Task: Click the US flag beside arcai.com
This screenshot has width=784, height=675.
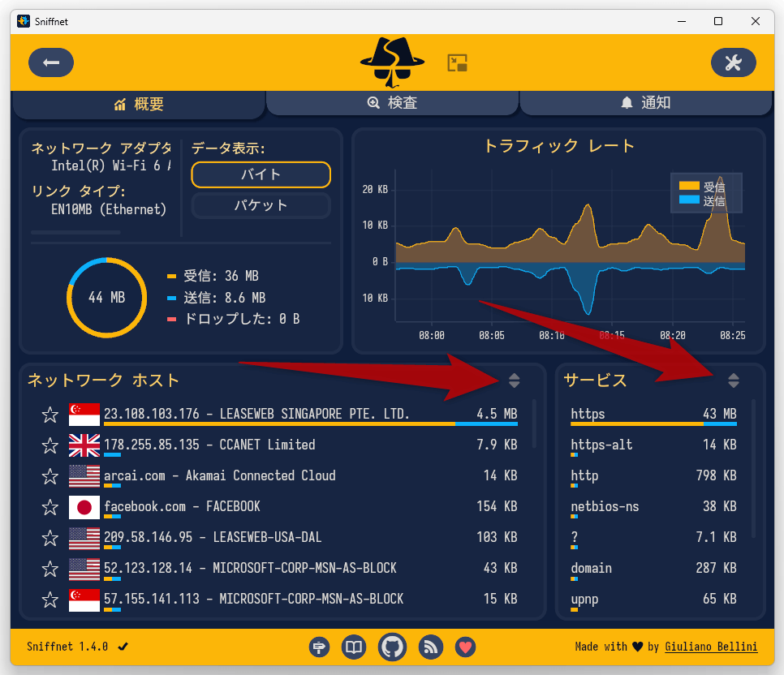Action: point(84,476)
